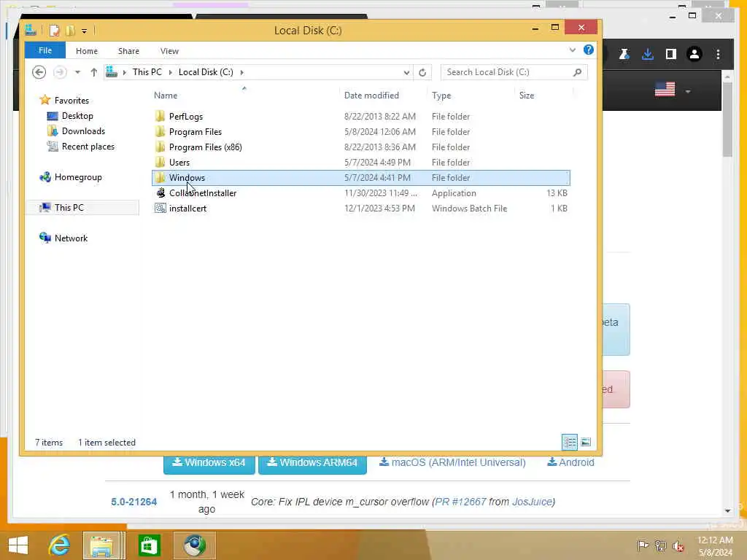
Task: Open Homegroup in the navigation pane
Action: (78, 177)
